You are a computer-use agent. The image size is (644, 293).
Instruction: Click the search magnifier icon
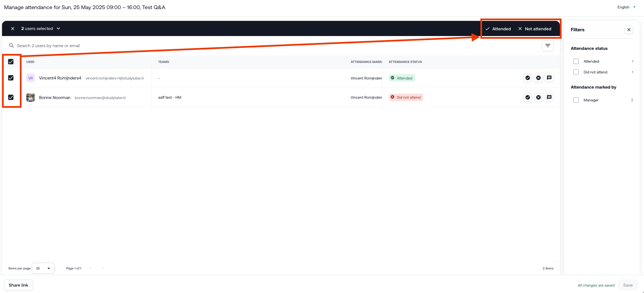point(11,45)
